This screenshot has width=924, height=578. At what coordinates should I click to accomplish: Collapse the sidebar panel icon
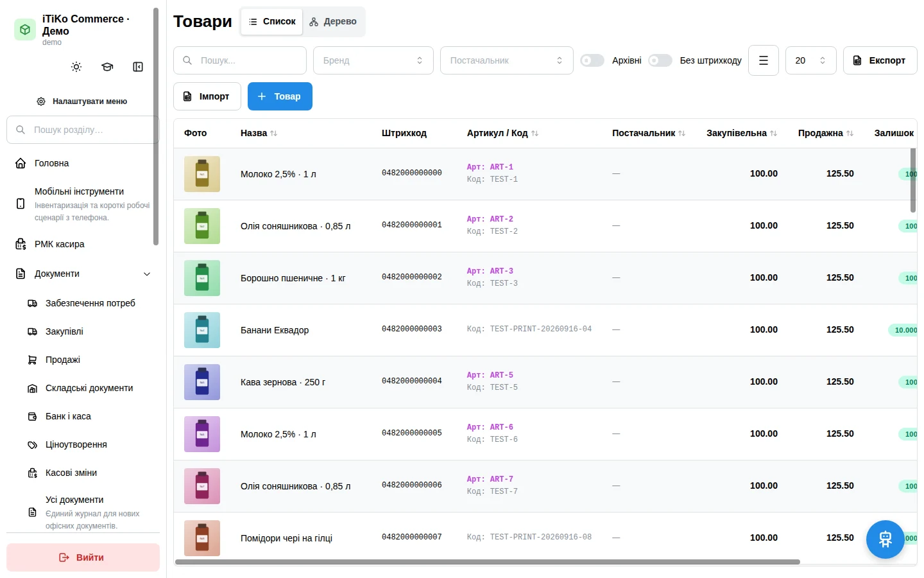tap(138, 67)
